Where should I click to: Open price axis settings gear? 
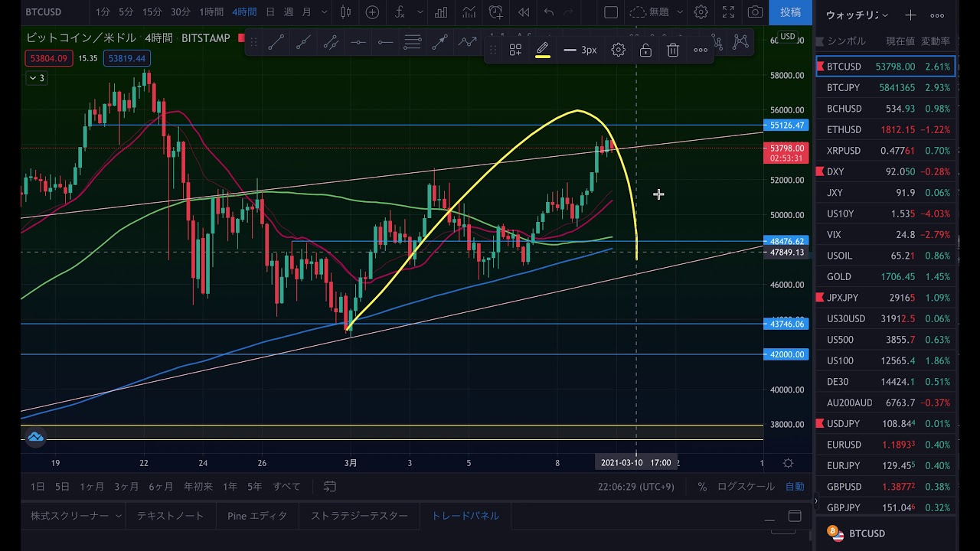click(788, 463)
